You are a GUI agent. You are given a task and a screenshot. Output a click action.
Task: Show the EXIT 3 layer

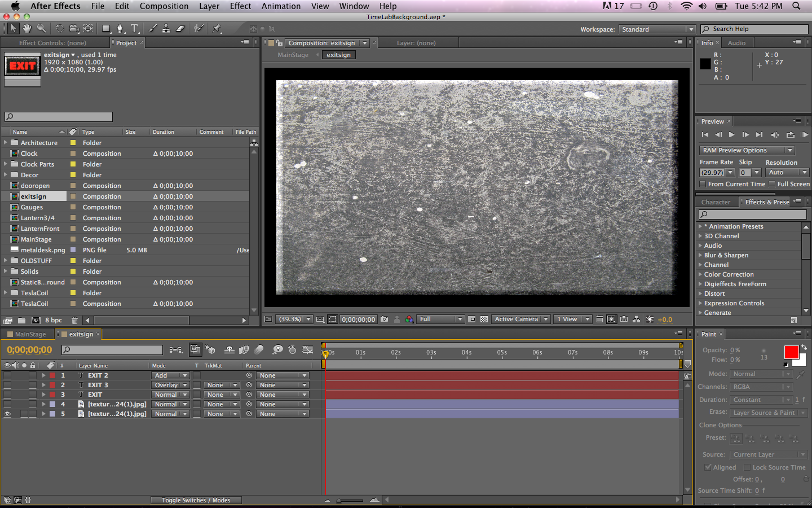click(7, 385)
